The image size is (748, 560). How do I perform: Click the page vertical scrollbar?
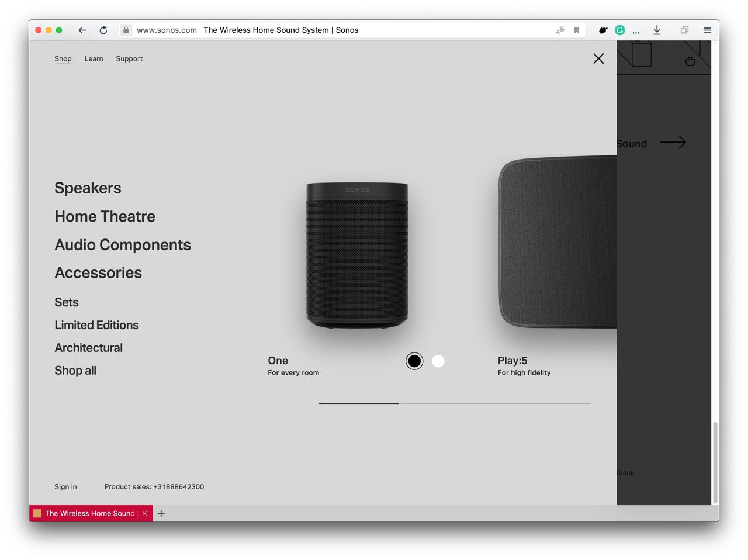(715, 462)
